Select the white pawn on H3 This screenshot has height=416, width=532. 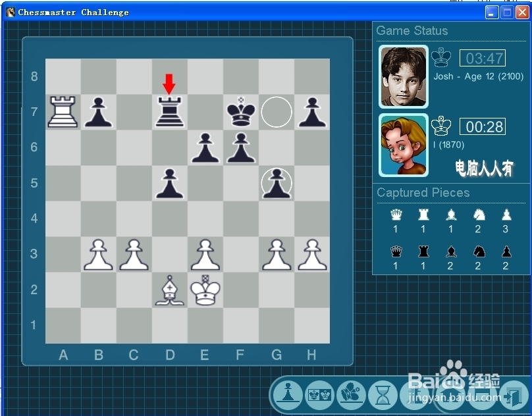312,255
